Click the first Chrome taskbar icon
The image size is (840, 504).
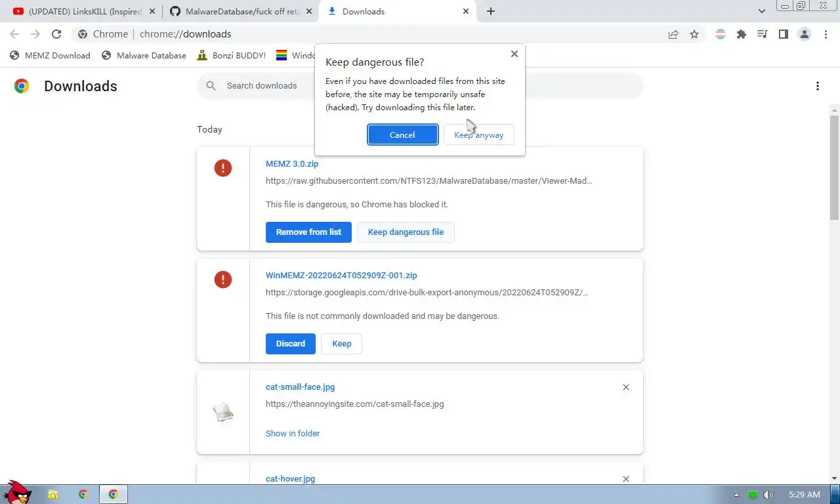pos(83,495)
